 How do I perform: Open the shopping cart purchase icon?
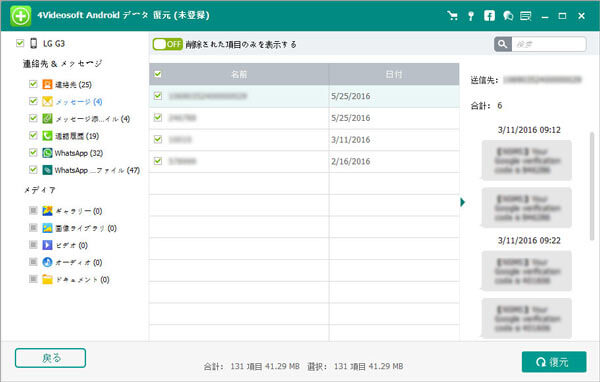(452, 16)
